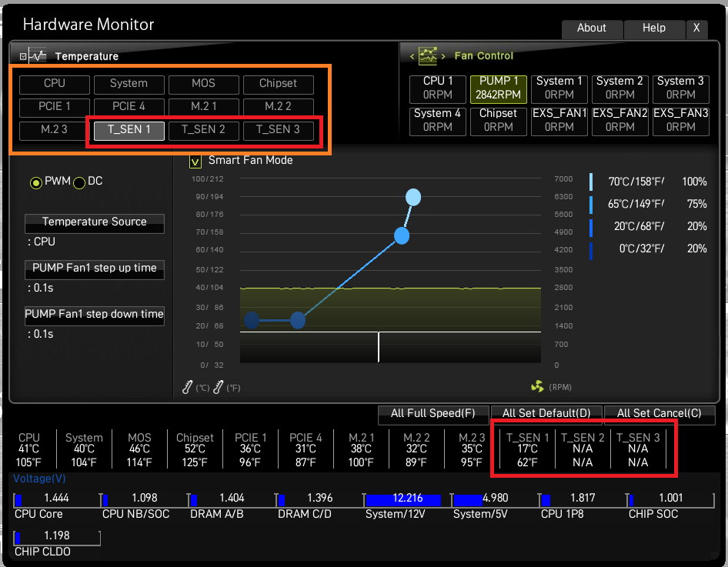This screenshot has height=567, width=728.
Task: Select the M.2 2 temperature button
Action: pos(278,107)
